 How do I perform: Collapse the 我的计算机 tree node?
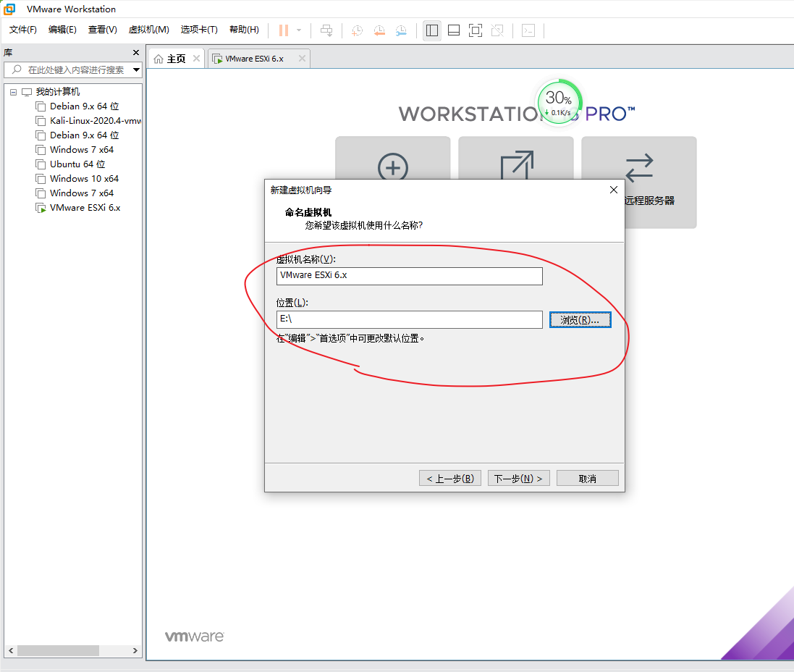[x=13, y=92]
